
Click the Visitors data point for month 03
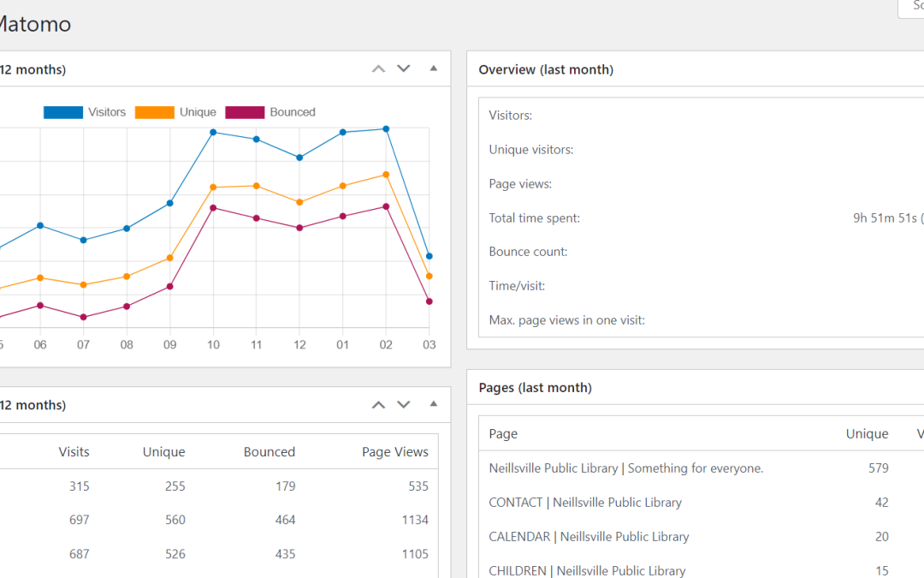(x=429, y=256)
